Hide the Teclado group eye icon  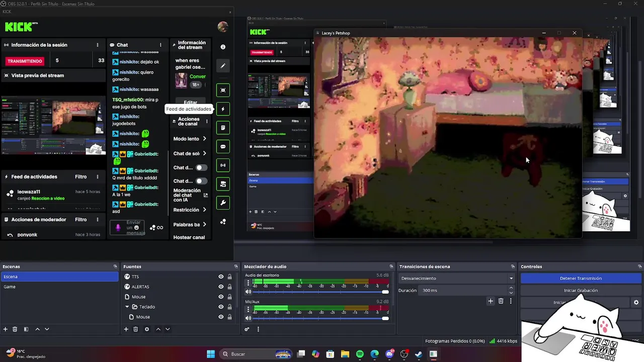pos(221,307)
